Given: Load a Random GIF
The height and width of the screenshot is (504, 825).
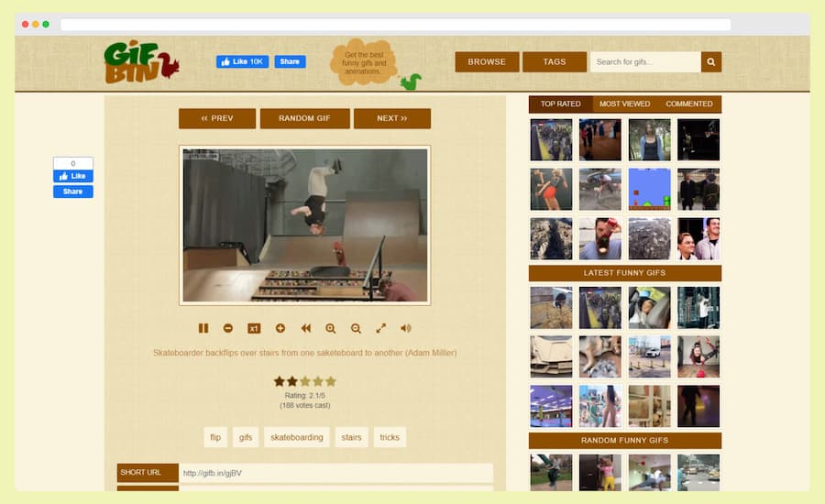Looking at the screenshot, I should coord(304,118).
